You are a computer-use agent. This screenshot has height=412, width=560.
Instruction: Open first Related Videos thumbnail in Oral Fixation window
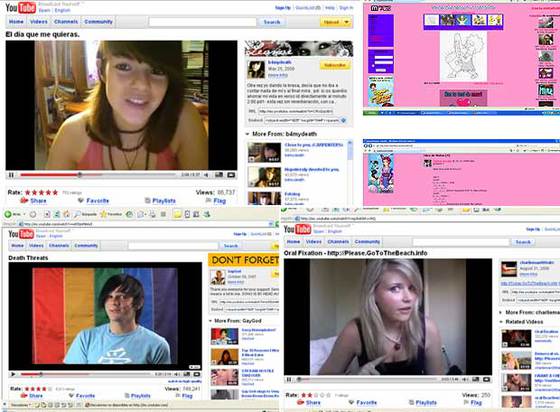click(x=516, y=338)
